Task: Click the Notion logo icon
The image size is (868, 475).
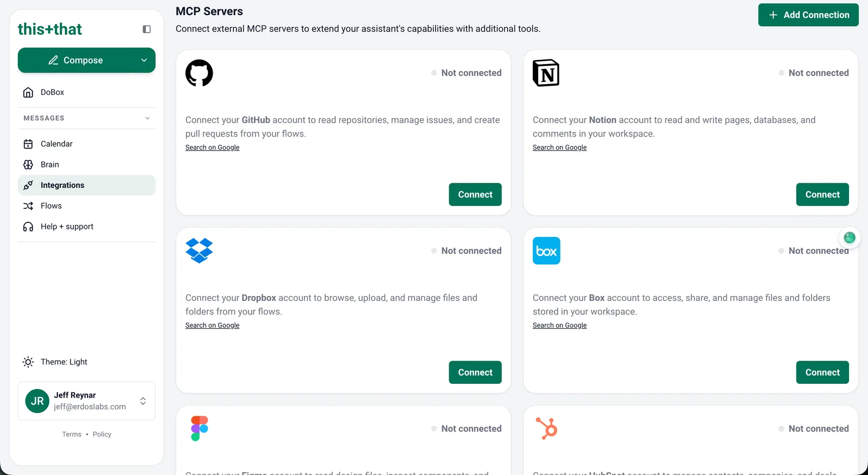Action: tap(546, 73)
